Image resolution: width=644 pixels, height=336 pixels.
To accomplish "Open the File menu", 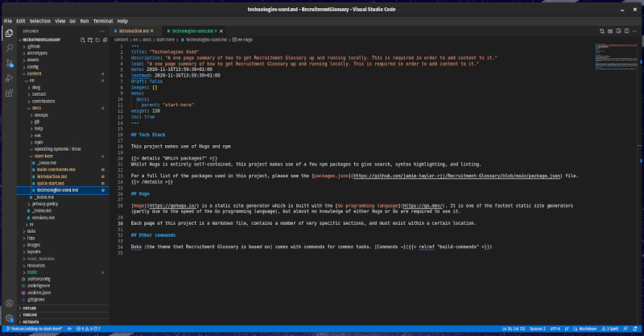I will (8, 21).
